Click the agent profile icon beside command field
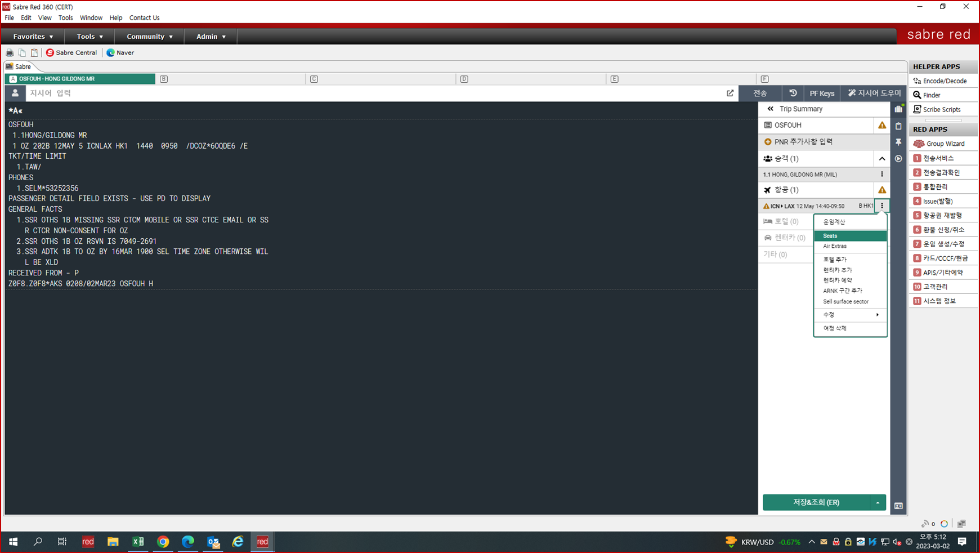This screenshot has height=553, width=980. tap(15, 93)
